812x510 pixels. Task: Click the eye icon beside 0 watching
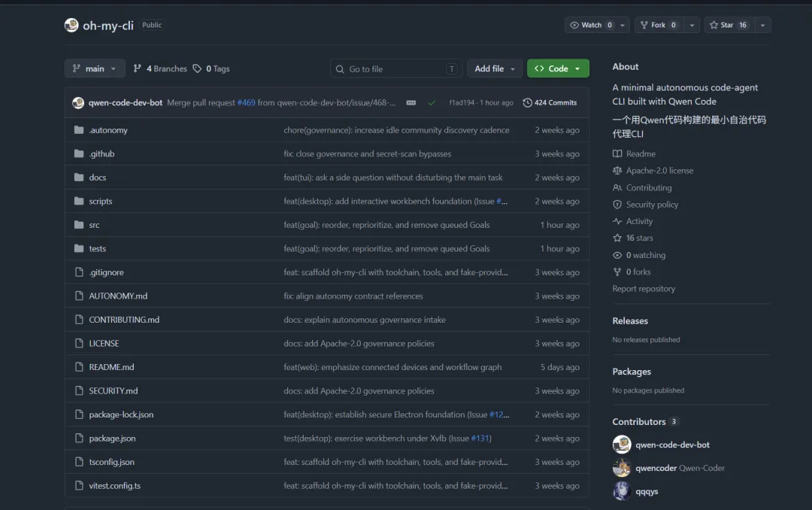(617, 255)
